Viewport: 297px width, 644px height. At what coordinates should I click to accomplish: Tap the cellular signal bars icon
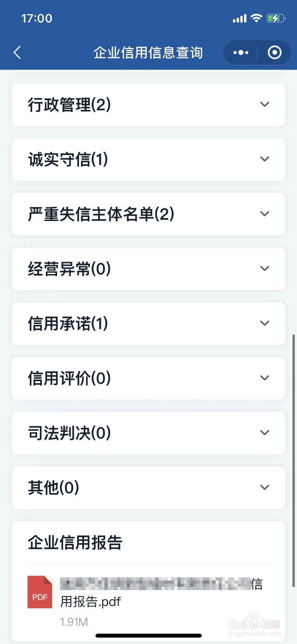tap(239, 19)
